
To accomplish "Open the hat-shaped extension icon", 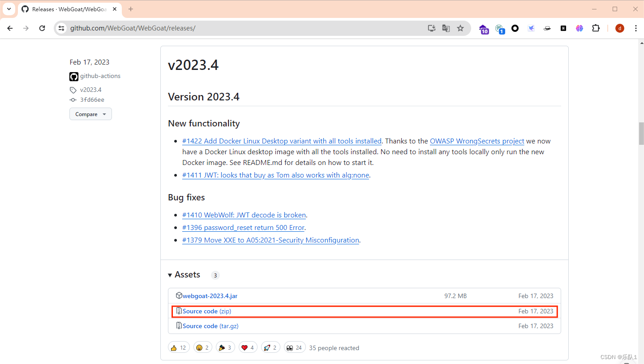I will [x=547, y=28].
